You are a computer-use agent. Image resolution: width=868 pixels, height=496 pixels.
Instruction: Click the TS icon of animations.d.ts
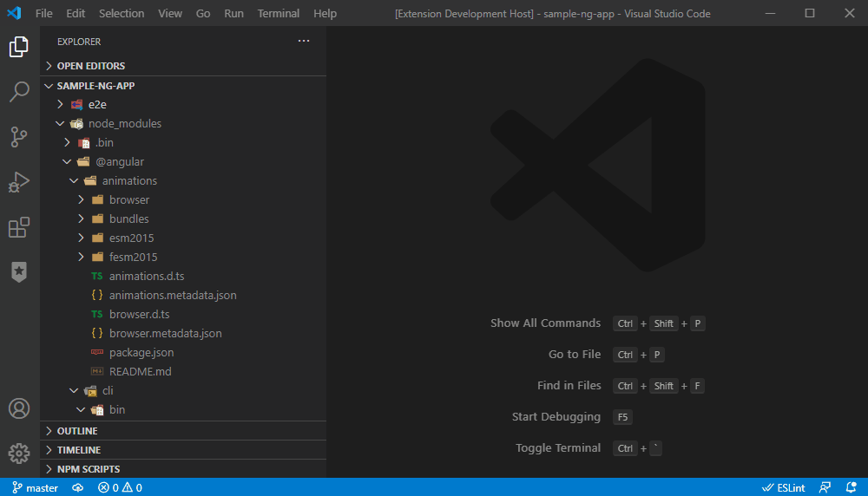click(97, 276)
